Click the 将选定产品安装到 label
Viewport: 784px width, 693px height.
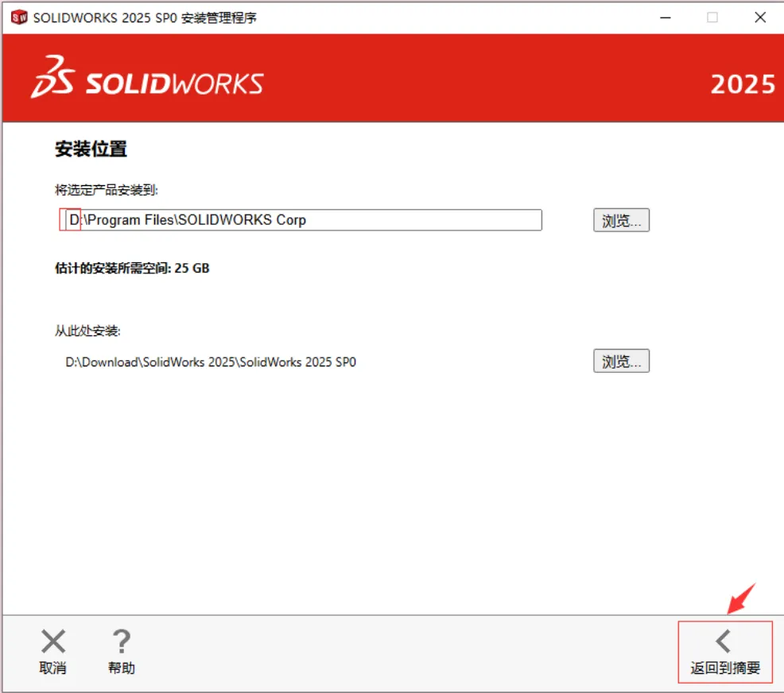pyautogui.click(x=106, y=190)
